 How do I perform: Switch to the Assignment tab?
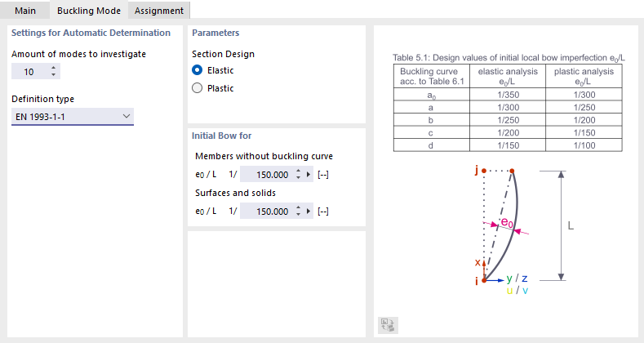159,11
